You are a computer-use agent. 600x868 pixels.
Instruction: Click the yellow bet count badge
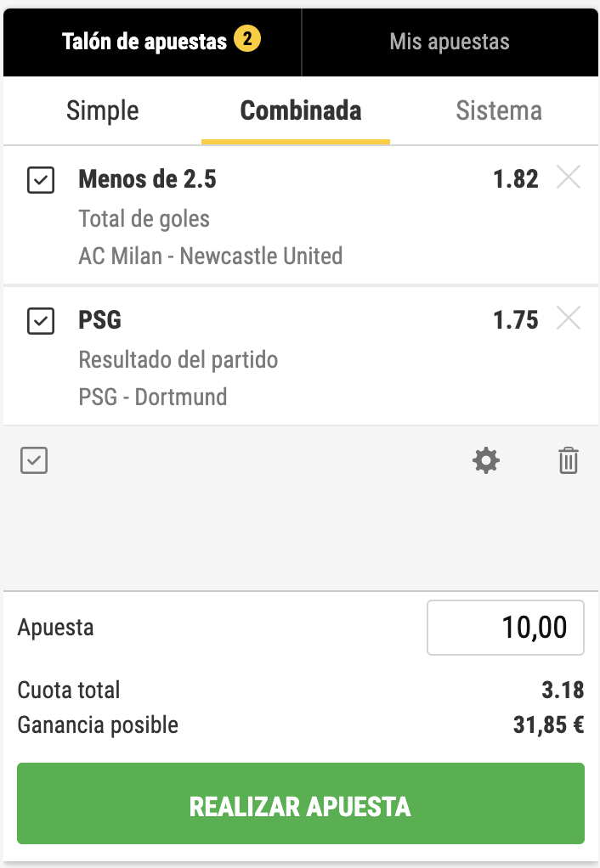247,39
